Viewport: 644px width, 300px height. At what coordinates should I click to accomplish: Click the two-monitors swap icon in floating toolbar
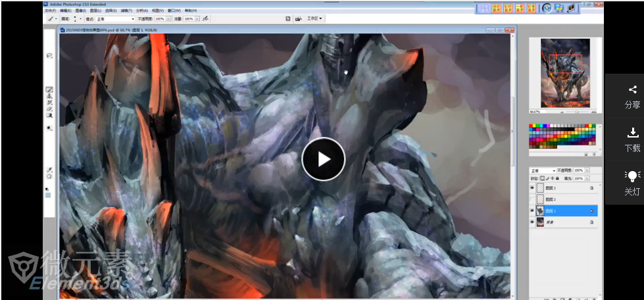point(559,8)
